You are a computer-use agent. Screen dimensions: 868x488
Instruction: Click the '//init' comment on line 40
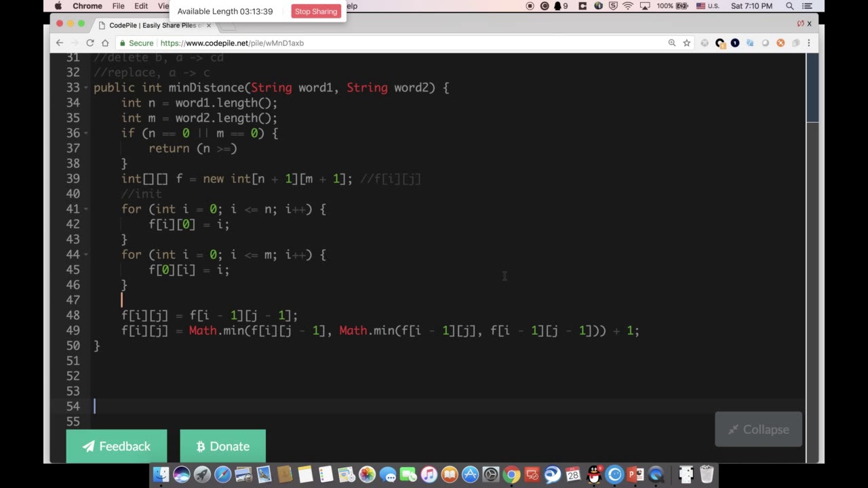[142, 194]
